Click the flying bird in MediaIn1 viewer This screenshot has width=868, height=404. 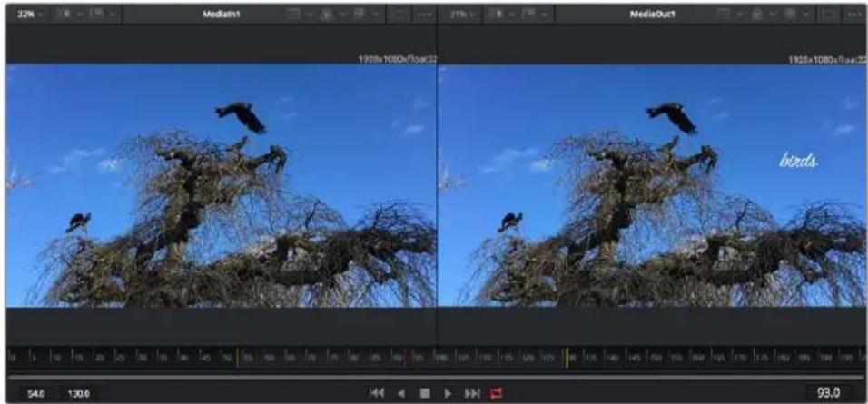[242, 117]
